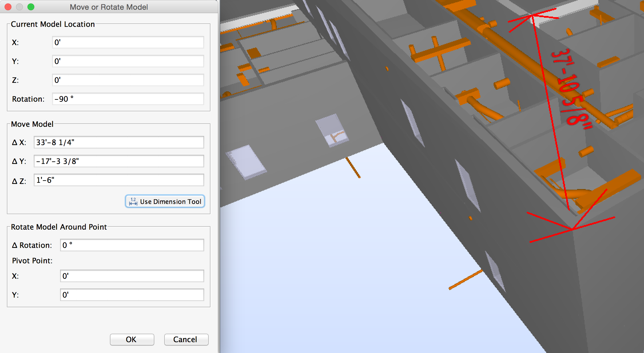
Task: Click the Pivot Point Y field
Action: (132, 295)
